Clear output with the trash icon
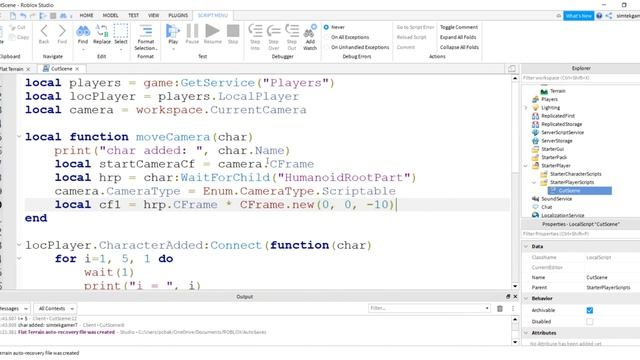The image size is (640, 360). click(x=500, y=309)
